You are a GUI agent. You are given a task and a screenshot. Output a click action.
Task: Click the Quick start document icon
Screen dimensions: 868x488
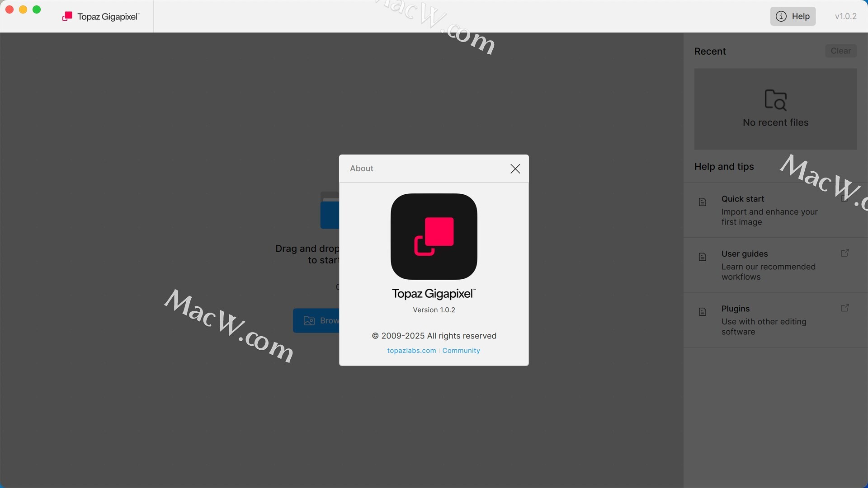[x=702, y=202]
